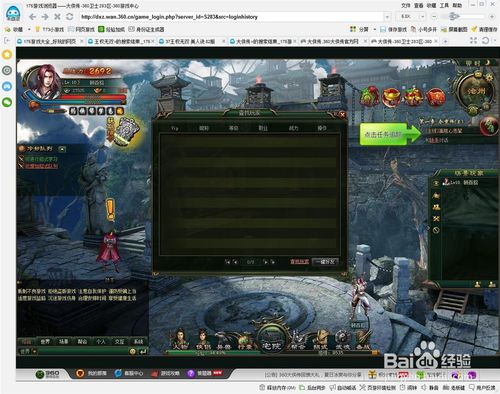Click the emoji face icon in chat bar
Viewport: 500px width, 394px height.
(x=133, y=351)
